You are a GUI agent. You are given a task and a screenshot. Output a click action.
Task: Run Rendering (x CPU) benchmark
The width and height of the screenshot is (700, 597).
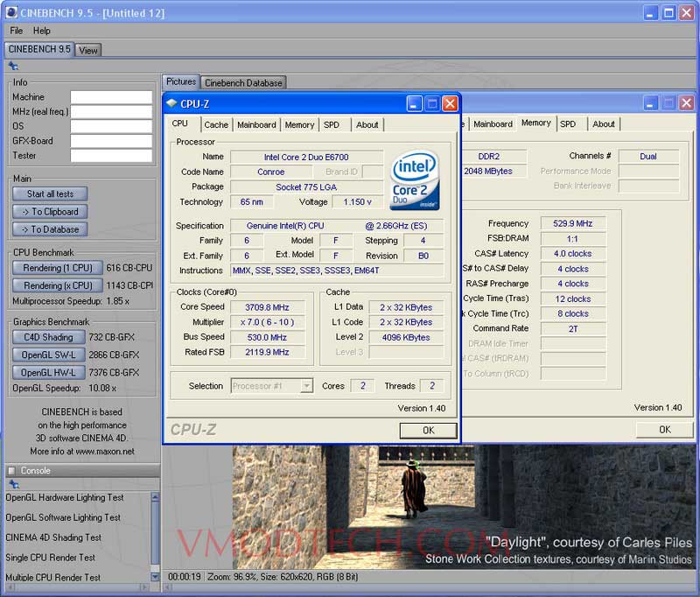coord(58,285)
